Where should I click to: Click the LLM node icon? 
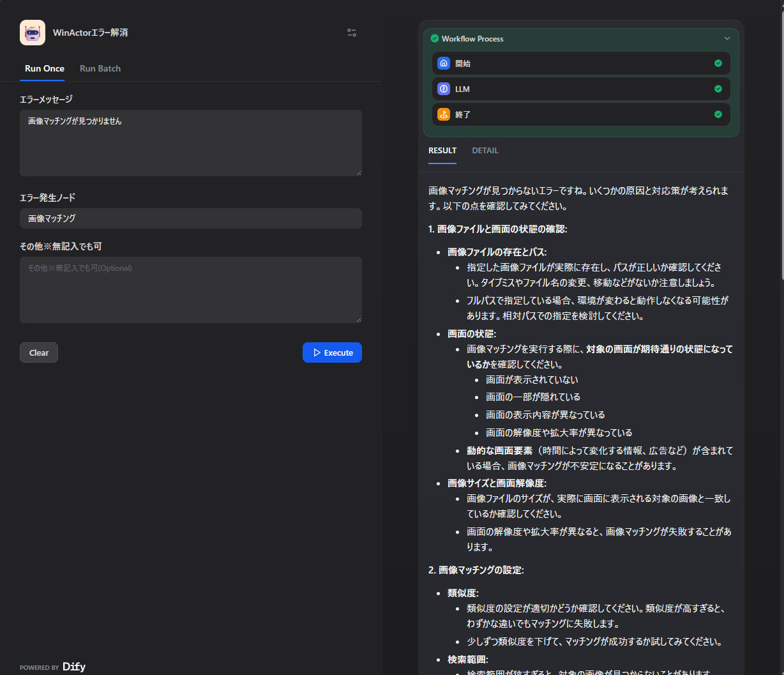tap(444, 89)
